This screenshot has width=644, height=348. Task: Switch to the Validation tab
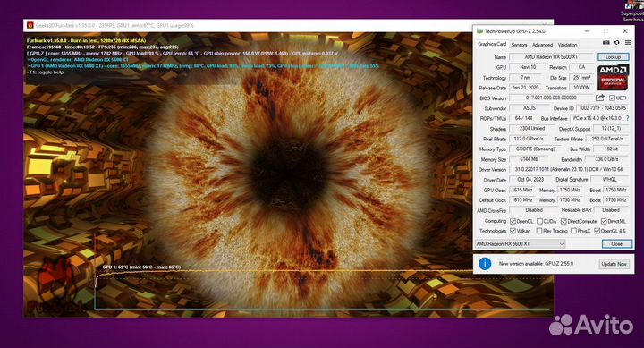click(567, 45)
